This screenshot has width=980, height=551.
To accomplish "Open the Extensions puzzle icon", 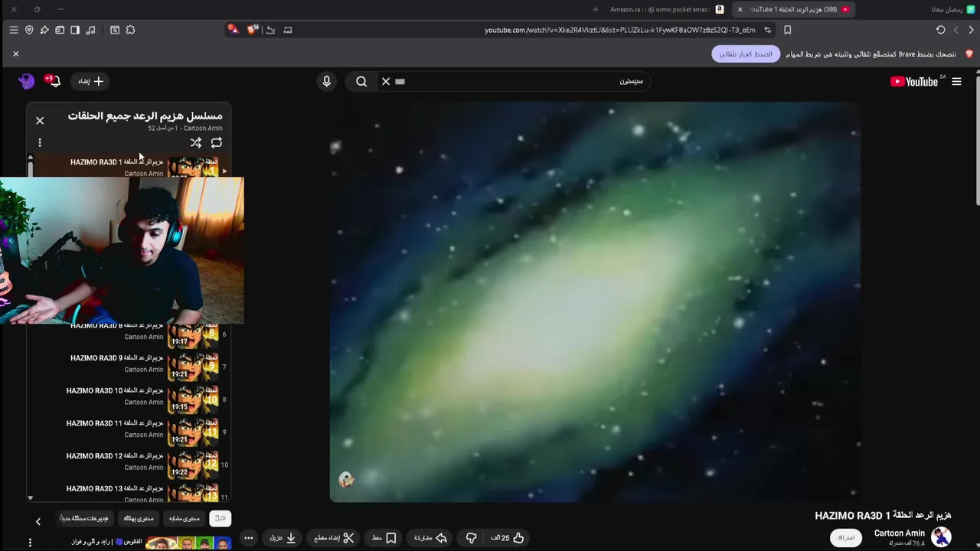I will point(130,30).
